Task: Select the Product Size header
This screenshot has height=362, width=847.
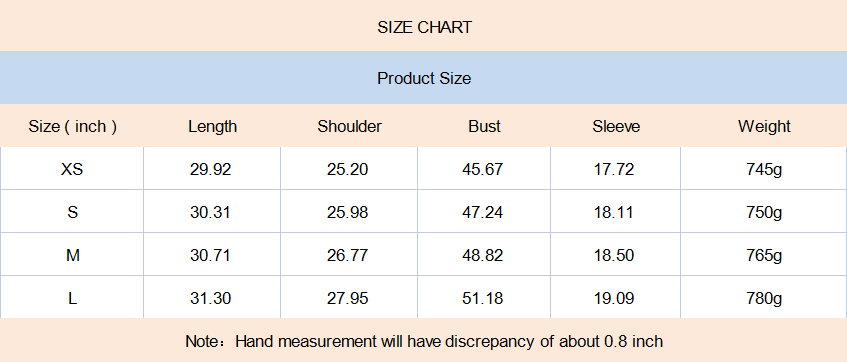Action: (424, 78)
